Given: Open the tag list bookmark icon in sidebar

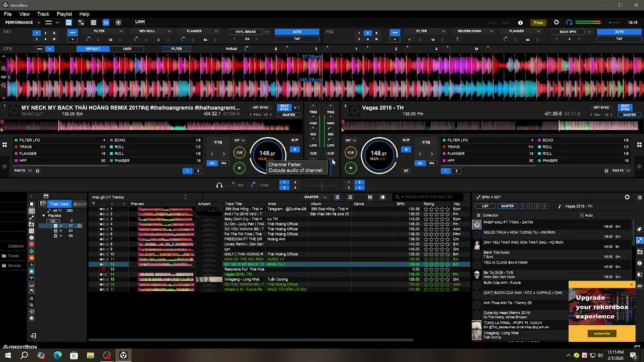Looking at the screenshot, I should click(31, 204).
